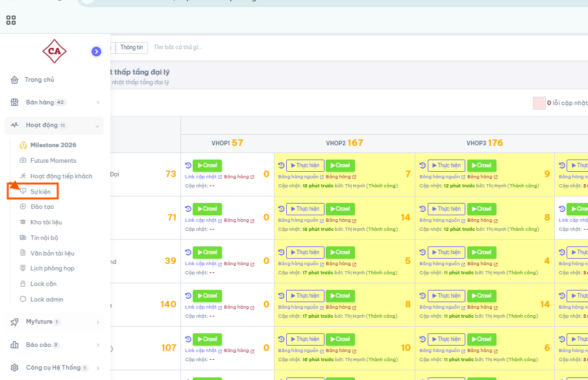Click the Tin nội bộ newspaper icon
Screen dimensions: 588x380
pos(23,237)
